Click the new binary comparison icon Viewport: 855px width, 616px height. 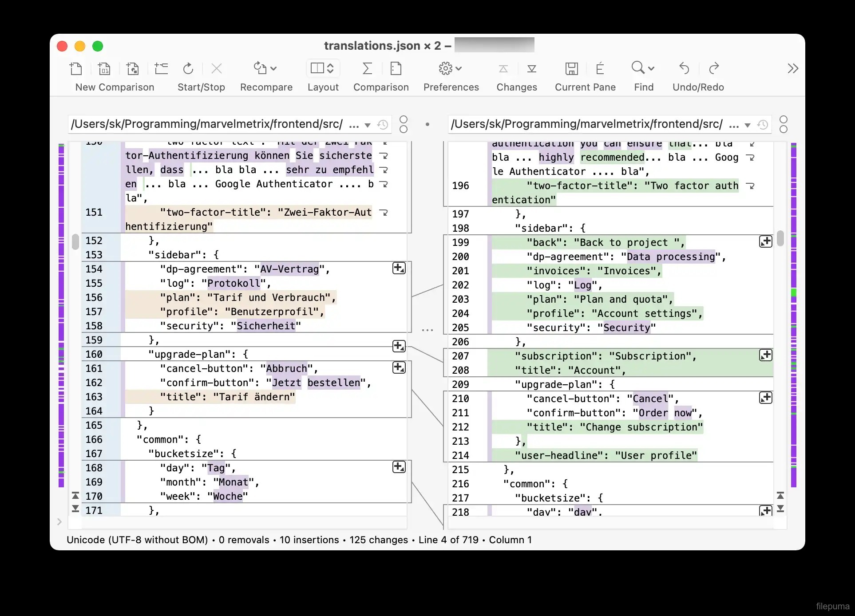[x=104, y=68]
